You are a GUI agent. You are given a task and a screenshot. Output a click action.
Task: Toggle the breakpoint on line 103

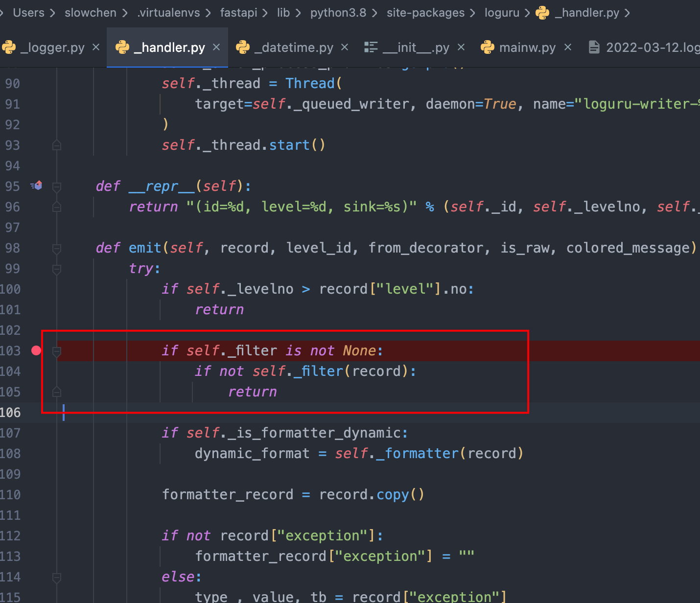click(x=36, y=350)
